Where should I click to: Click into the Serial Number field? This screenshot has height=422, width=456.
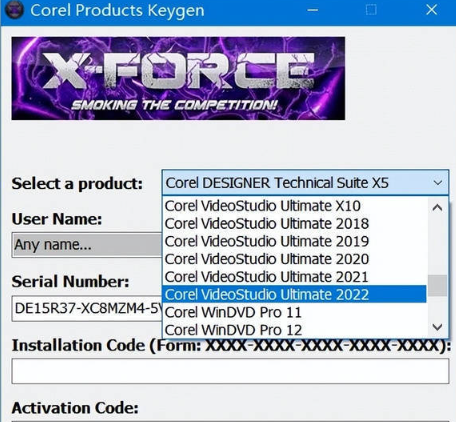click(87, 308)
